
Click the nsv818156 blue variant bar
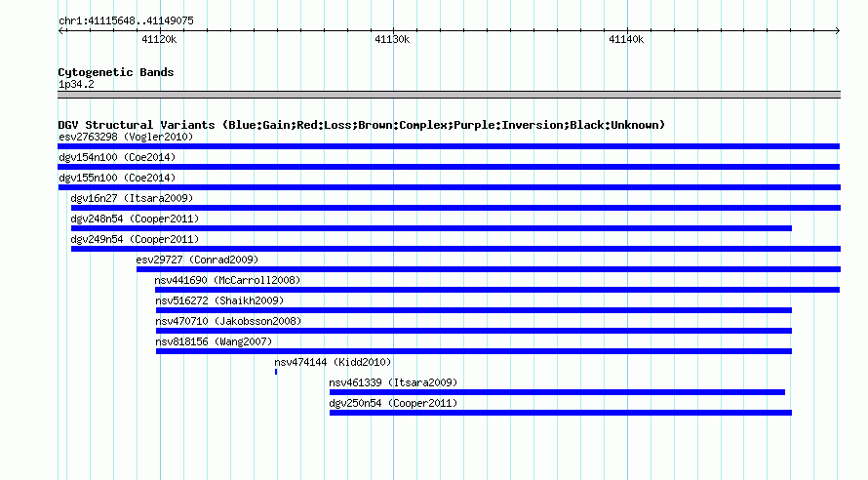point(474,351)
